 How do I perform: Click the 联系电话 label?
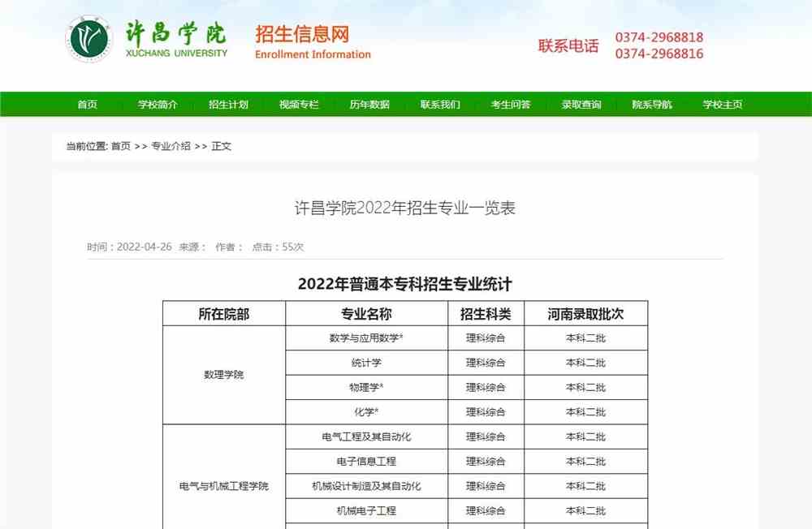click(x=568, y=46)
